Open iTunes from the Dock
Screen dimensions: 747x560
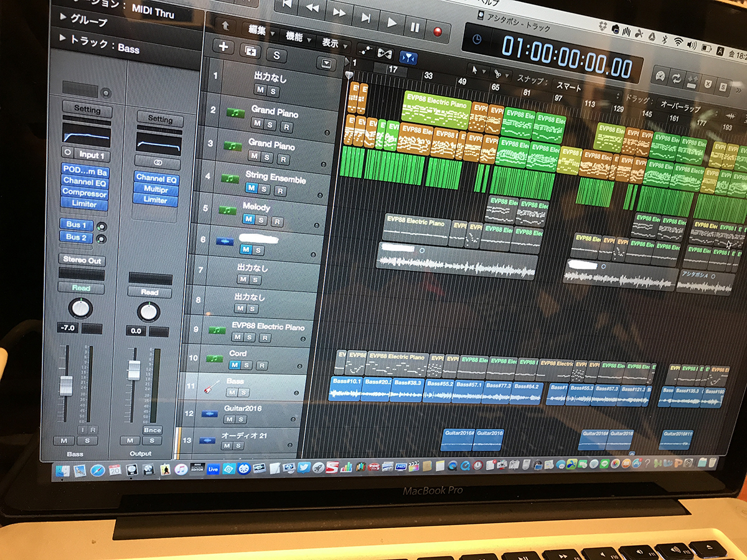coord(181,469)
